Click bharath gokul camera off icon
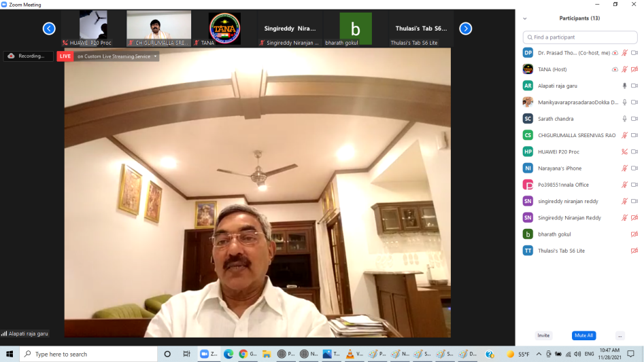 point(634,234)
